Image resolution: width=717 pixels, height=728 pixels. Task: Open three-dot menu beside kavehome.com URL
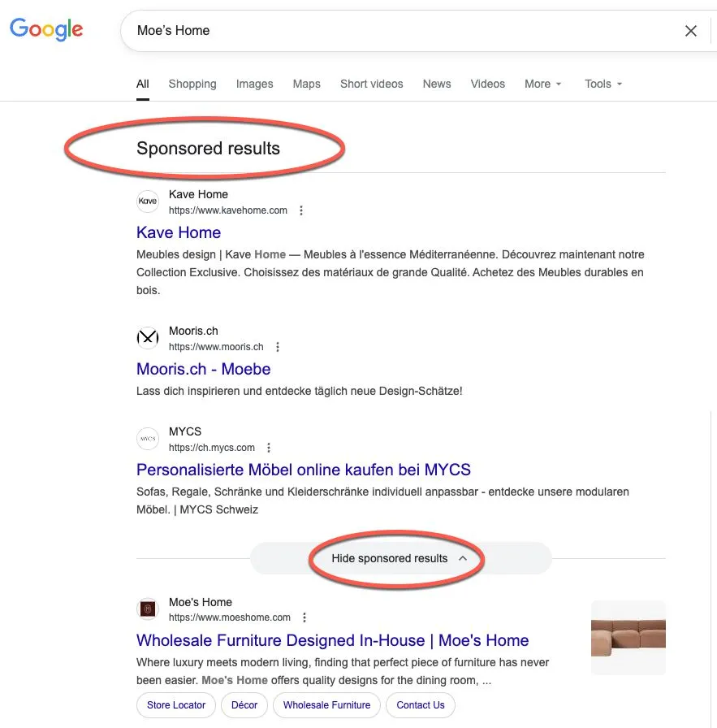(301, 210)
